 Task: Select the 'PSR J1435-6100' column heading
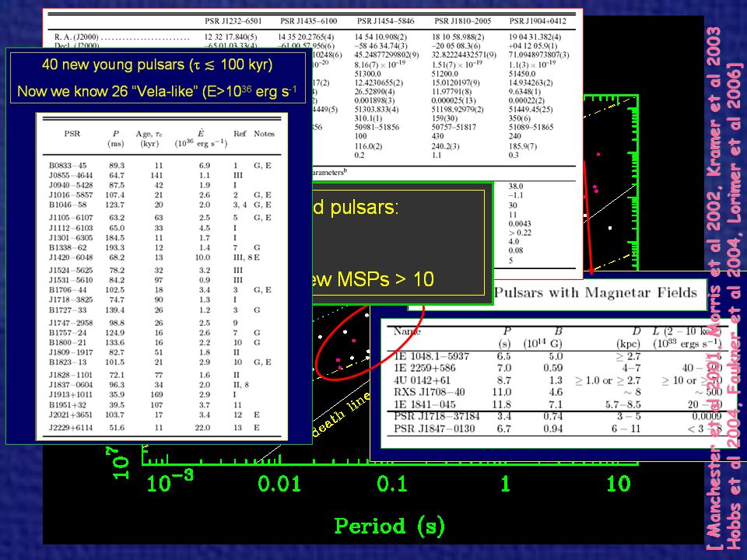308,22
